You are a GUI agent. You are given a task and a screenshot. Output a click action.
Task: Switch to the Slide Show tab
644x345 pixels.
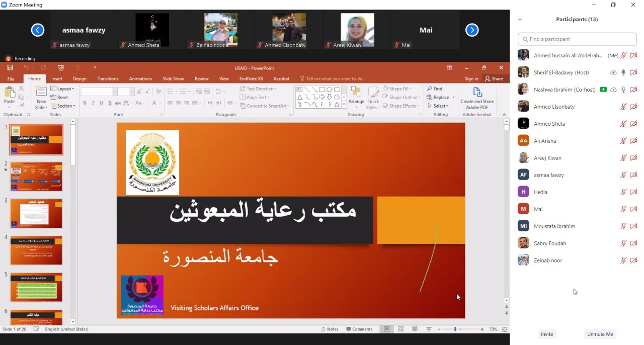pos(173,78)
